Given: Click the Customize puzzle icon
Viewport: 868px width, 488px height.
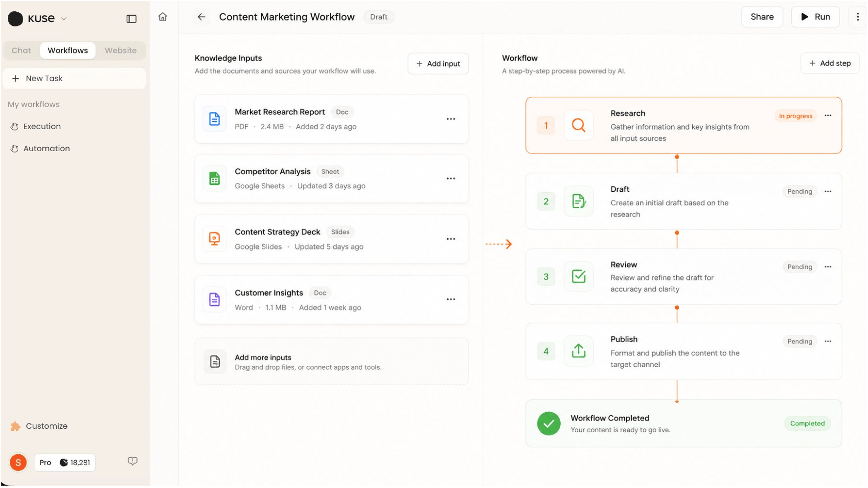Looking at the screenshot, I should (15, 426).
